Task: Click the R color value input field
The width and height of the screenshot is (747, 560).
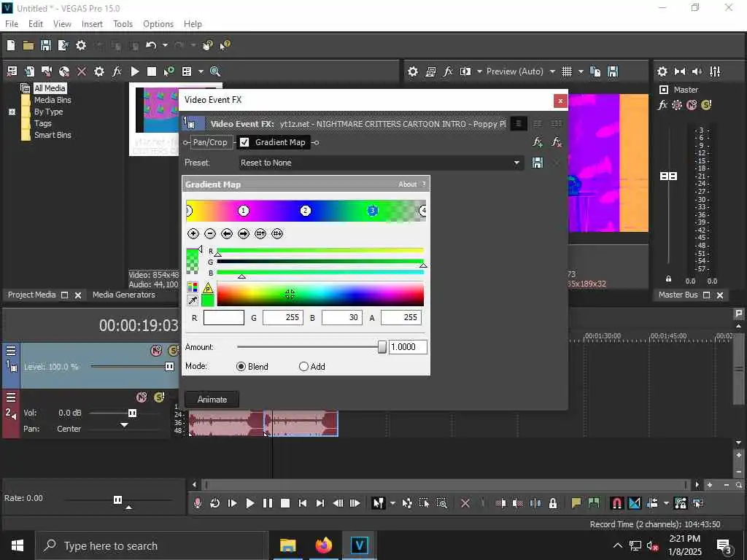Action: (x=223, y=318)
